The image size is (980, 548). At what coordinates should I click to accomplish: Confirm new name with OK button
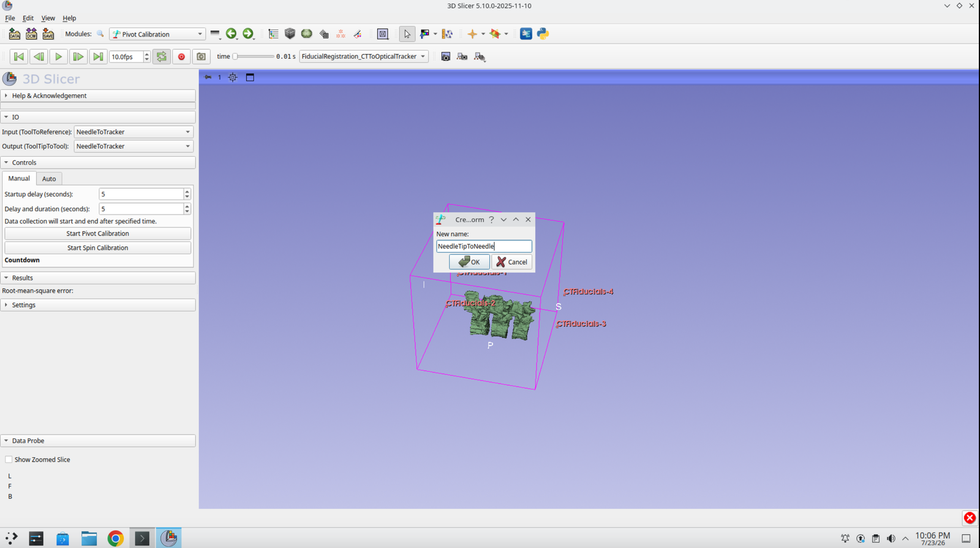[x=469, y=262]
